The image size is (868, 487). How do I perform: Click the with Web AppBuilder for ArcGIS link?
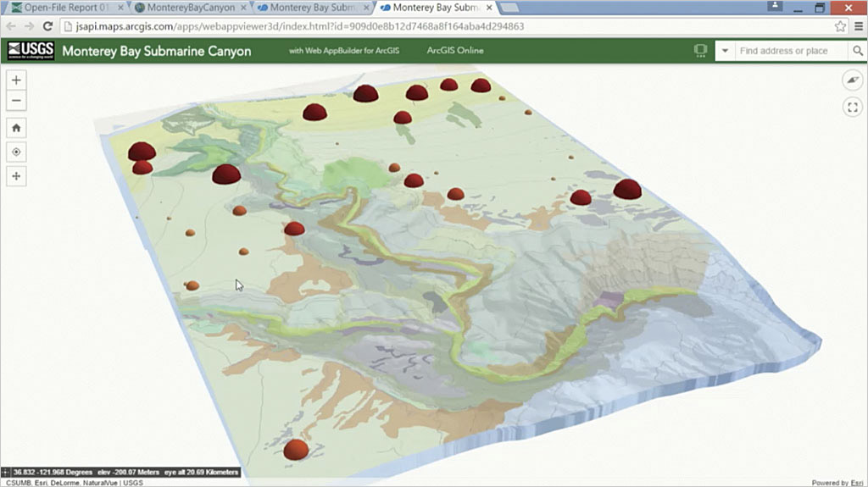pyautogui.click(x=344, y=50)
